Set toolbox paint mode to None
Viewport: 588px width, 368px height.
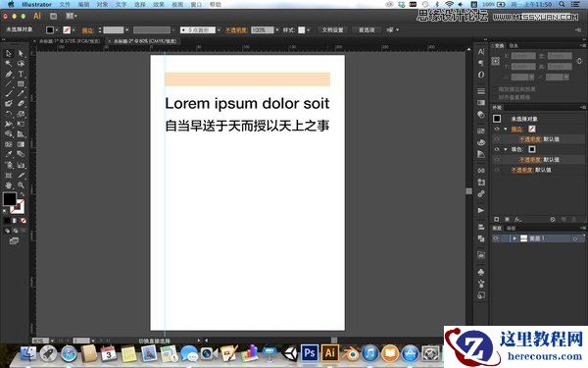(x=23, y=221)
